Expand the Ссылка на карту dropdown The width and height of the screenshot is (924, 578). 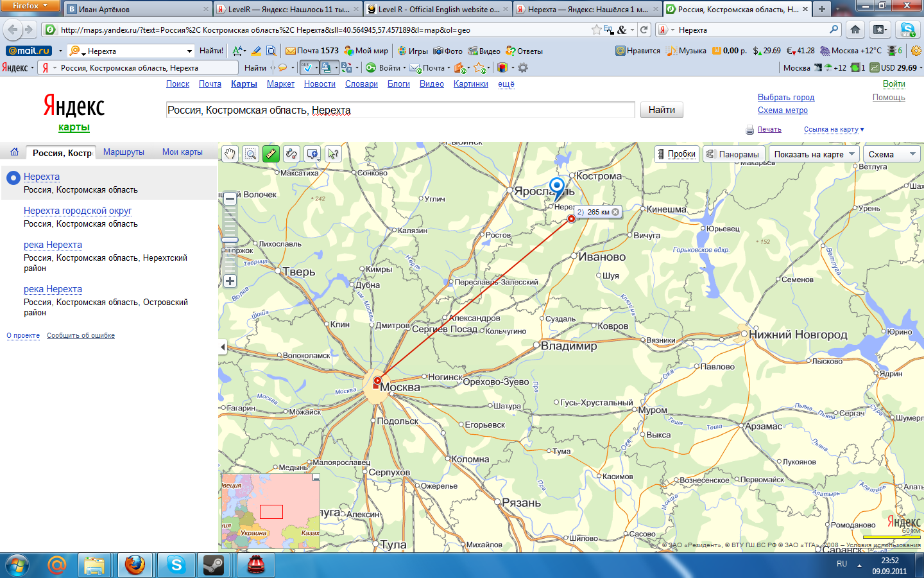pos(834,130)
